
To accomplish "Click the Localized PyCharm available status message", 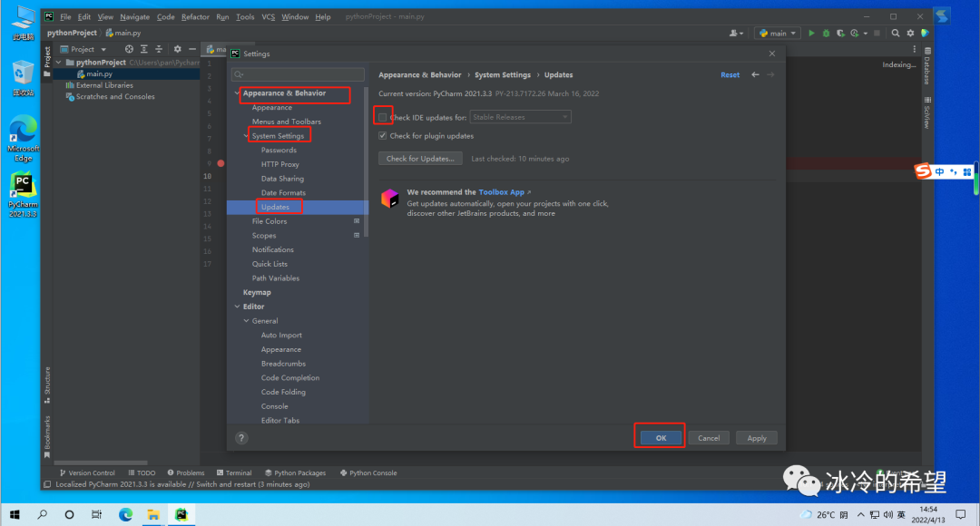I will point(182,485).
